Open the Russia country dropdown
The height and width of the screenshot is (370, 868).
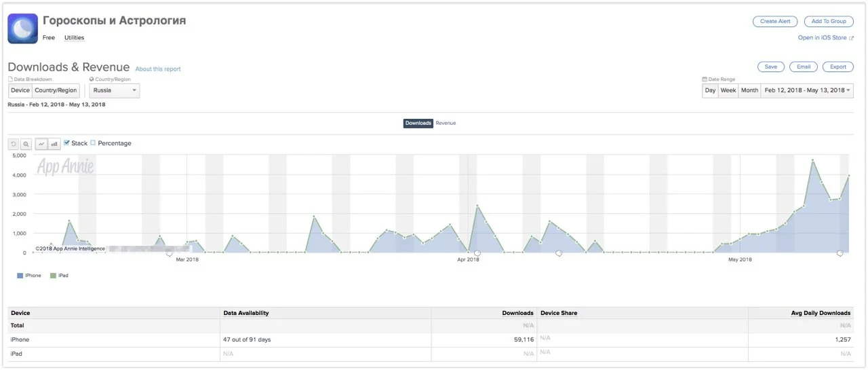click(x=115, y=90)
